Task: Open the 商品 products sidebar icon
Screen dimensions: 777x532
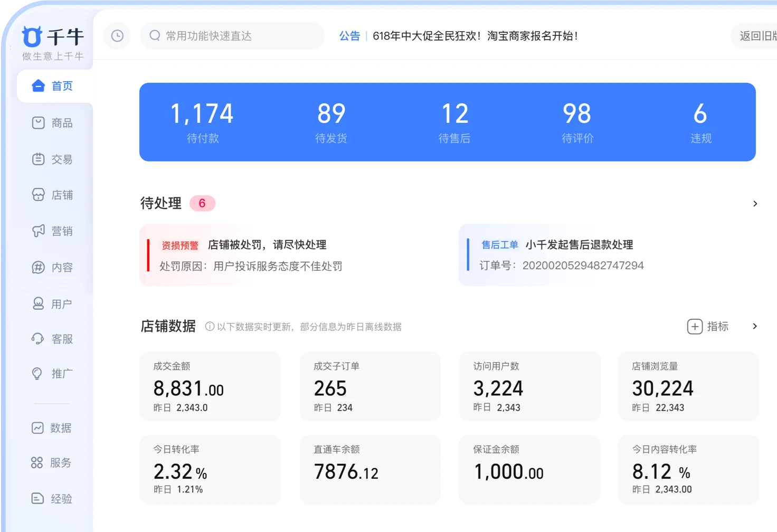Action: click(38, 123)
